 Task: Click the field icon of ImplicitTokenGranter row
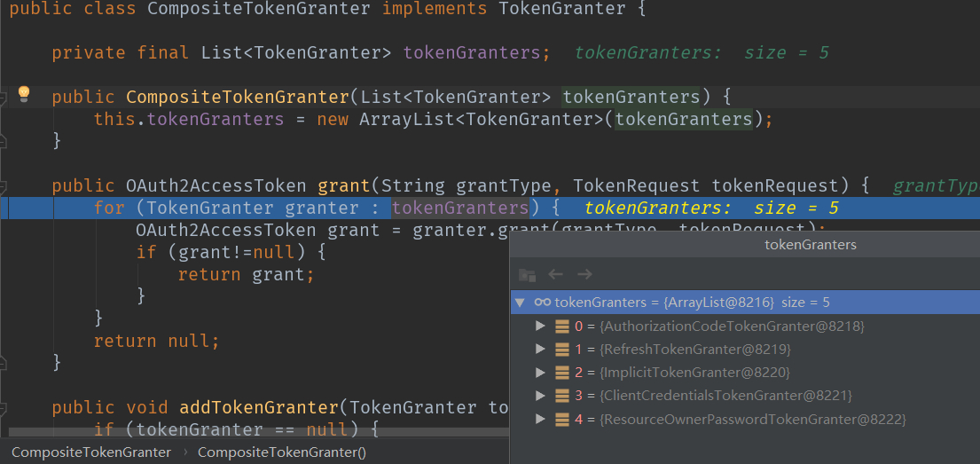coord(562,373)
